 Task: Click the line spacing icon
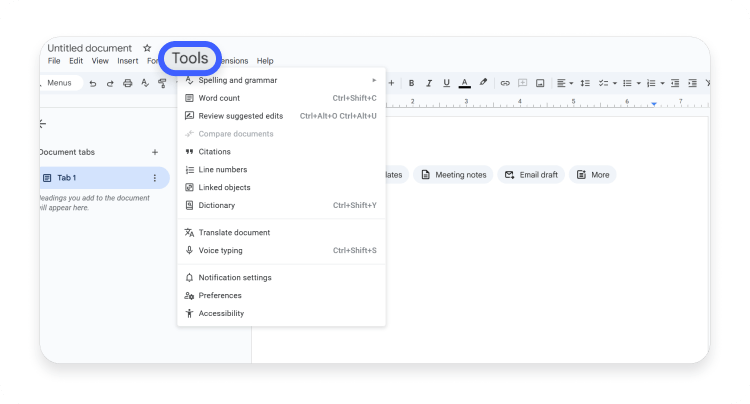(585, 83)
